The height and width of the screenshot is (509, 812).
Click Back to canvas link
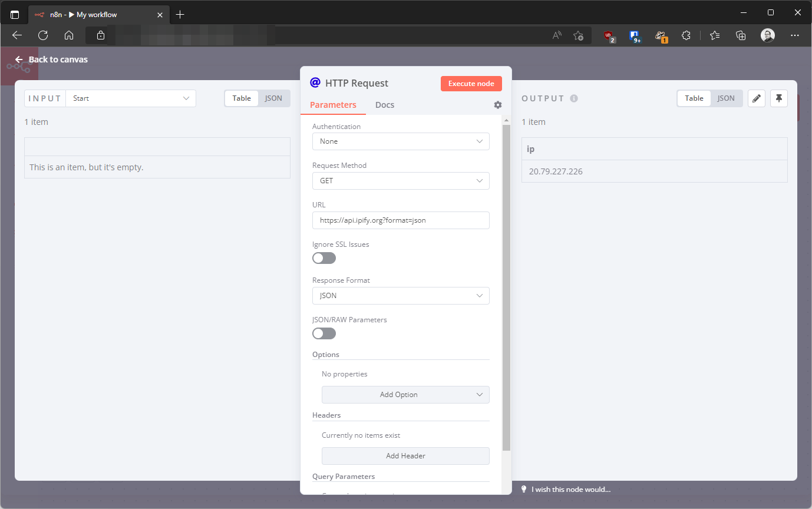(51, 60)
